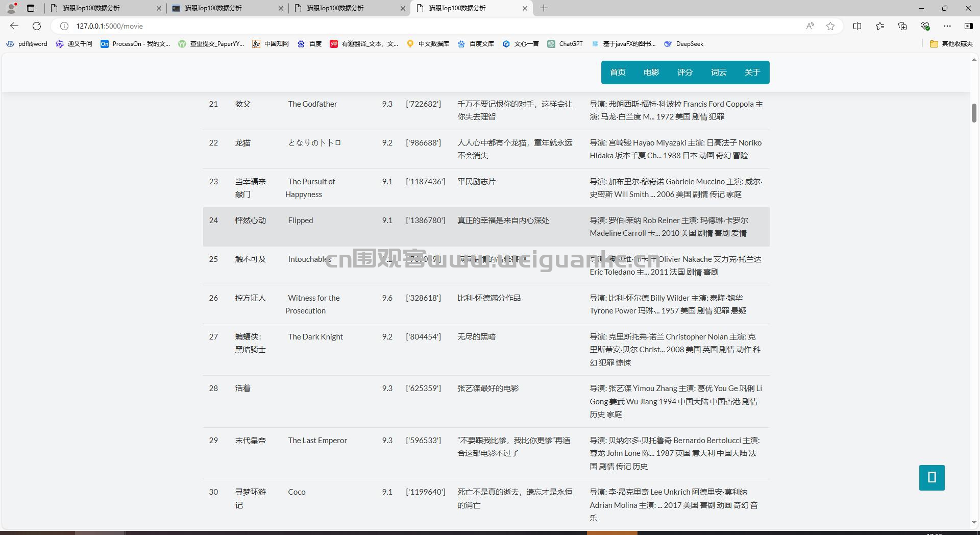Open the pdf转word bookmark

coord(27,44)
